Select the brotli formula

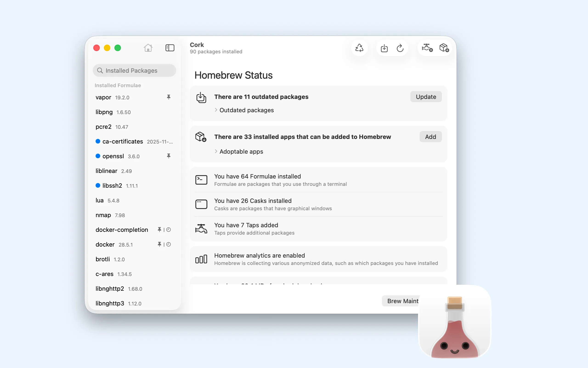click(x=134, y=259)
